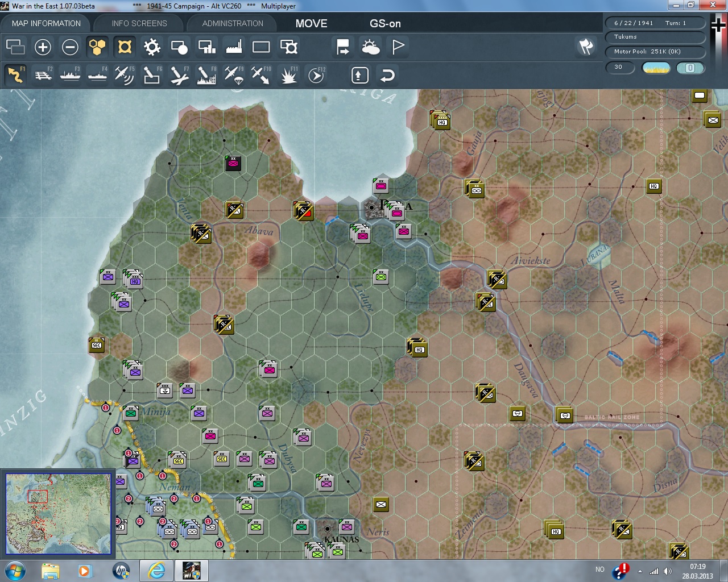728x582 pixels.
Task: Toggle the unit bar-chart display icon
Action: 206,47
